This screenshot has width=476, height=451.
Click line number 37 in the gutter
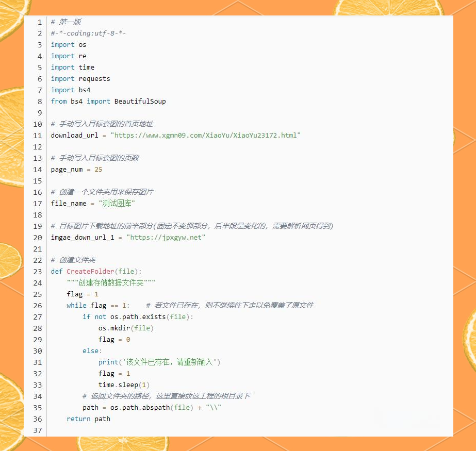(38, 430)
